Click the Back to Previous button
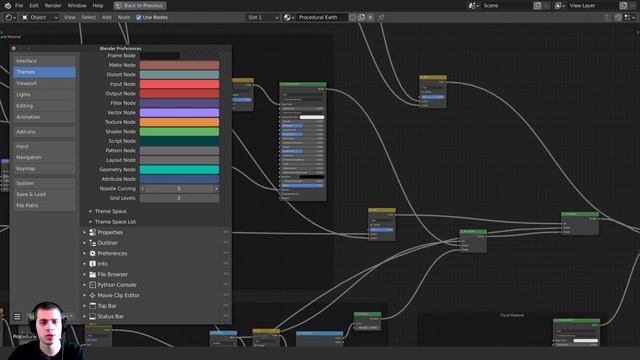The image size is (640, 360). [140, 6]
